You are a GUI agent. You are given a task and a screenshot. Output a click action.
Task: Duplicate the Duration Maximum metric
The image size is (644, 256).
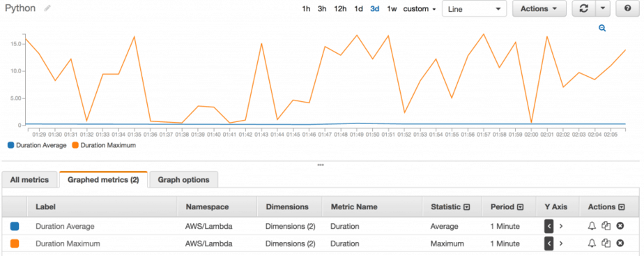[x=606, y=243]
